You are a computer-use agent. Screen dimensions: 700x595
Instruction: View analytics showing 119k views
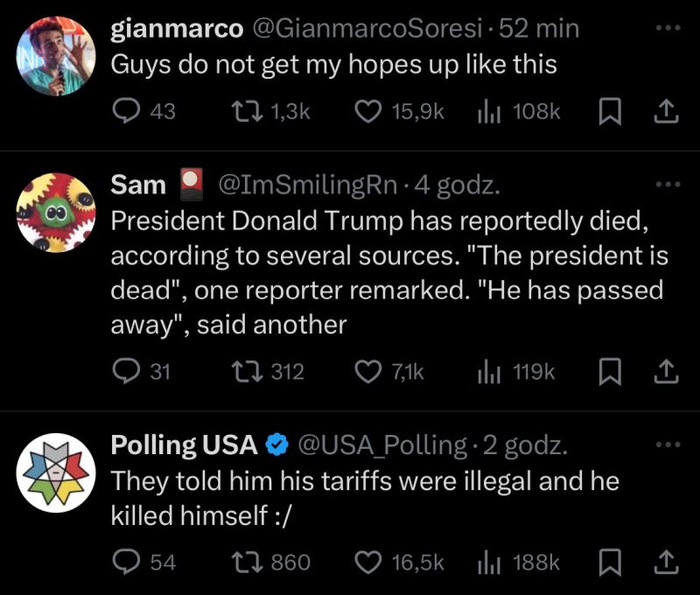(x=516, y=372)
